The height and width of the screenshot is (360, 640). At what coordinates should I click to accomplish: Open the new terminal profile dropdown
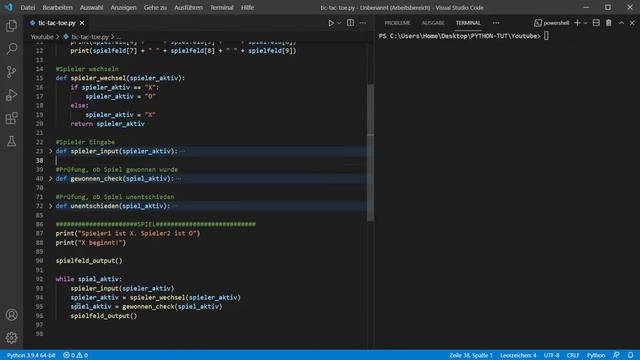(585, 23)
